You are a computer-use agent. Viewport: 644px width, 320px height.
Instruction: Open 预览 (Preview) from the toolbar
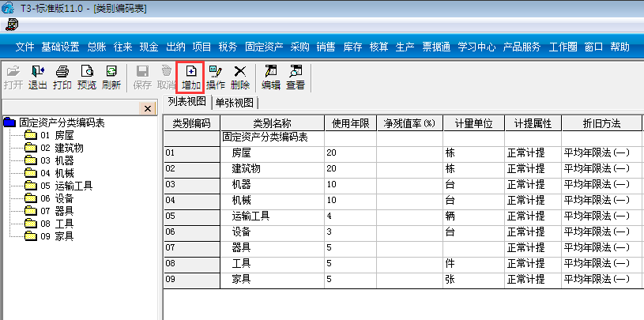point(87,77)
